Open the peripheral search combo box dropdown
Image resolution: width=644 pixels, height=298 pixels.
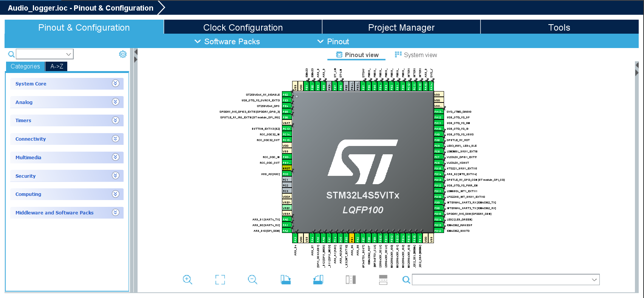[68, 54]
